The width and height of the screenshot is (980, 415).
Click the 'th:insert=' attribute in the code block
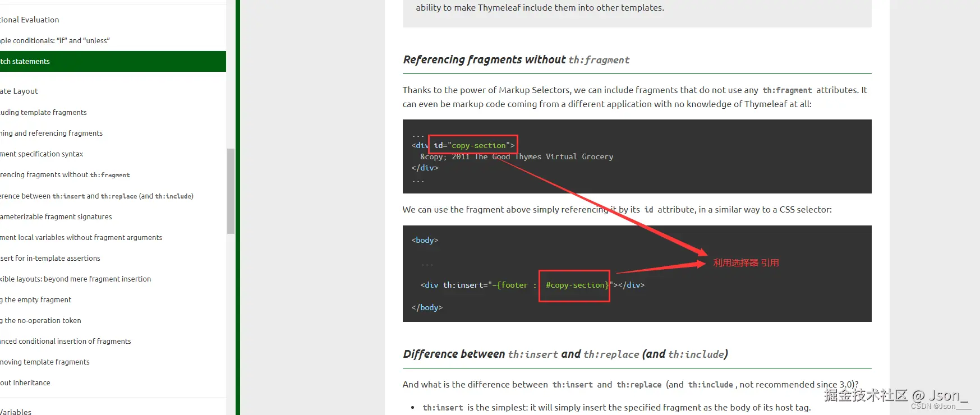[466, 285]
